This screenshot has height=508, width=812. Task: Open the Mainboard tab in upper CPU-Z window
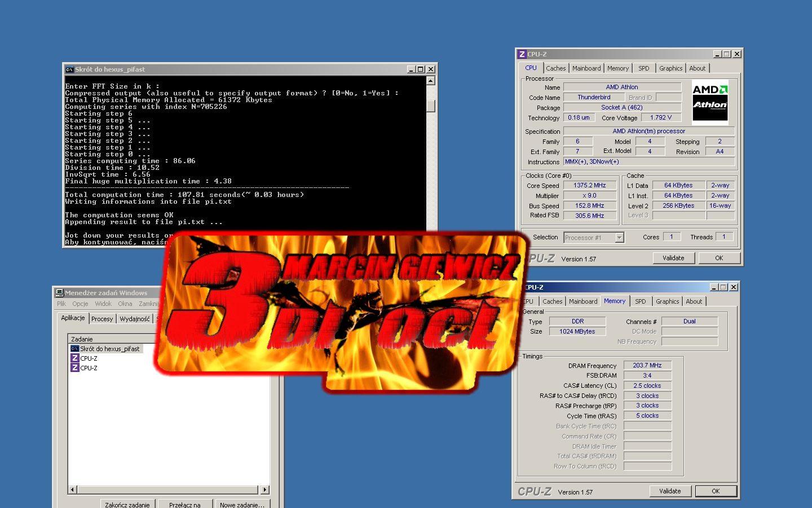point(586,68)
